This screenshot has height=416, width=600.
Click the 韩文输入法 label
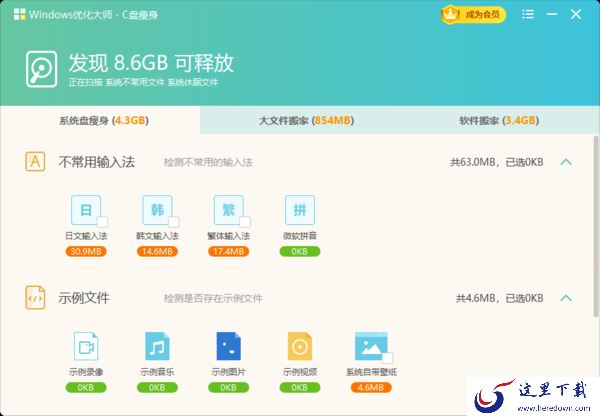click(x=157, y=236)
